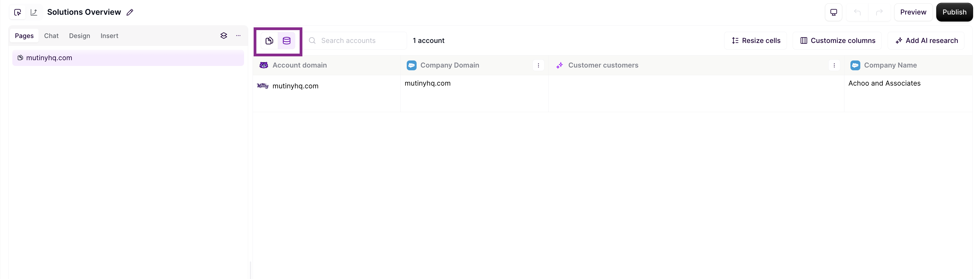This screenshot has height=279, width=980.
Task: Toggle selection of the mutinyhq.com page entry
Action: 128,58
